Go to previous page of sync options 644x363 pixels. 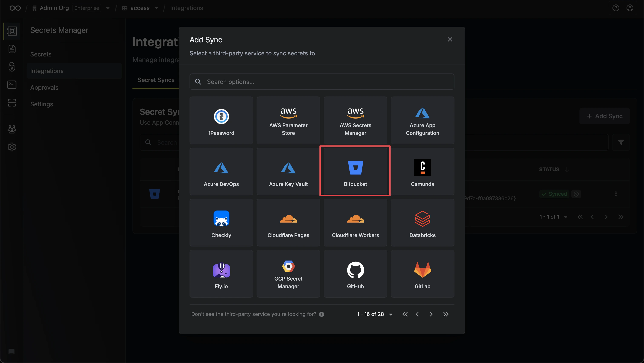(x=417, y=314)
